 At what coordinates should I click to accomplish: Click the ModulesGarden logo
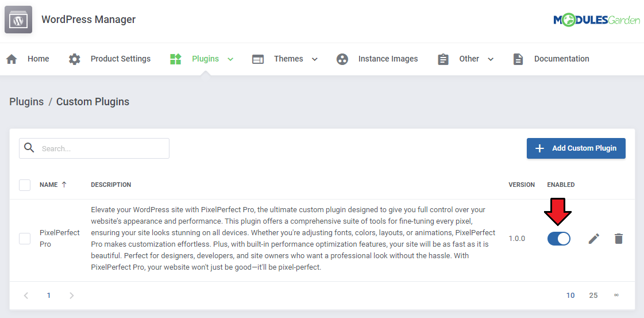coord(597,20)
